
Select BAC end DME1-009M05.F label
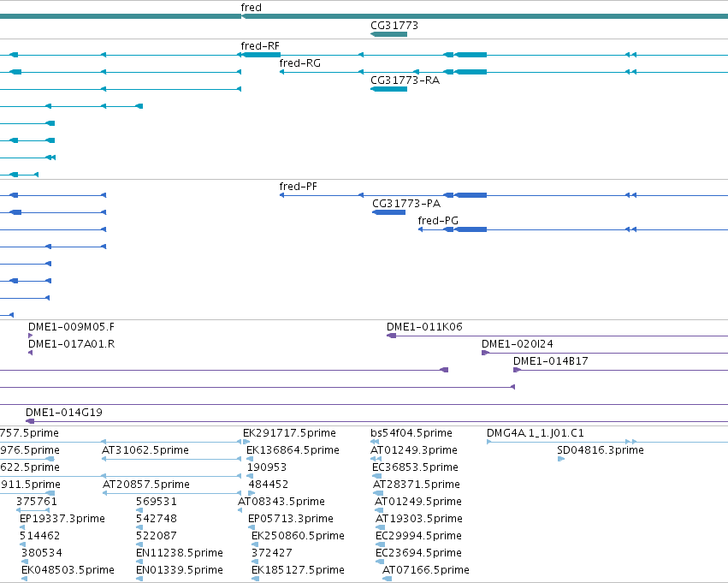72,326
